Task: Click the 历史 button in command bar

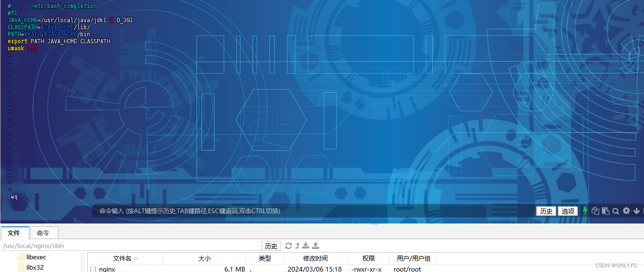Action: 546,211
